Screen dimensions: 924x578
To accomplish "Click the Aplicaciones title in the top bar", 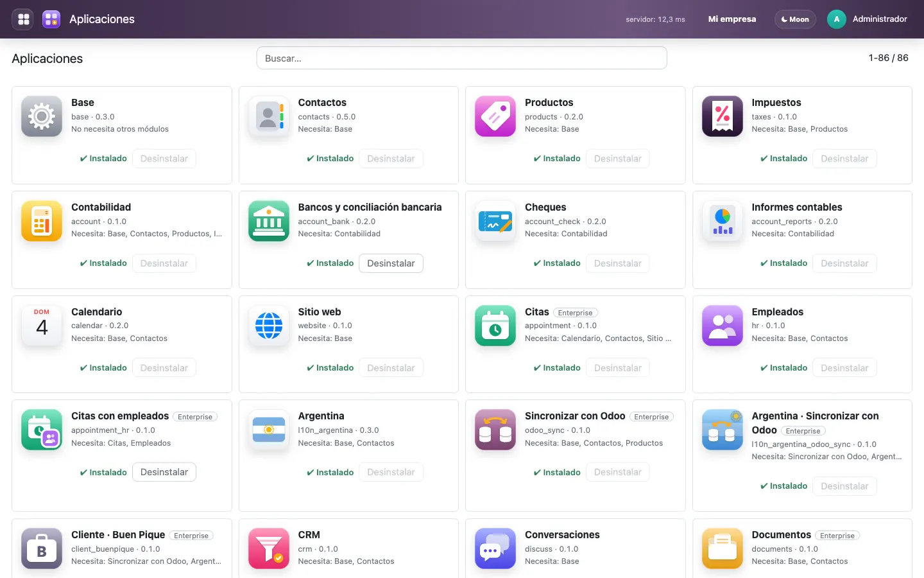I will pyautogui.click(x=102, y=19).
